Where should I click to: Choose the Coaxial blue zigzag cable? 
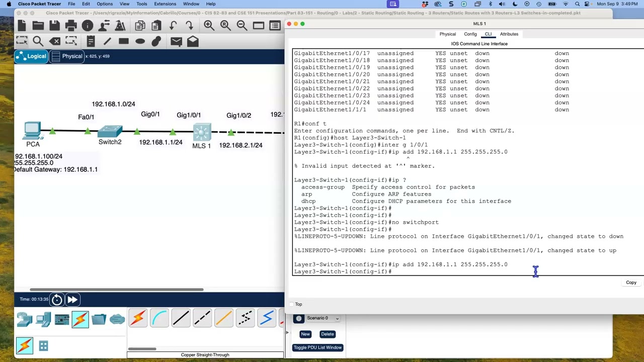[x=267, y=318]
